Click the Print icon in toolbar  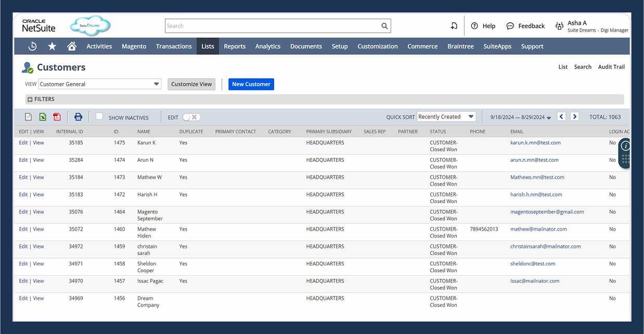(x=78, y=117)
